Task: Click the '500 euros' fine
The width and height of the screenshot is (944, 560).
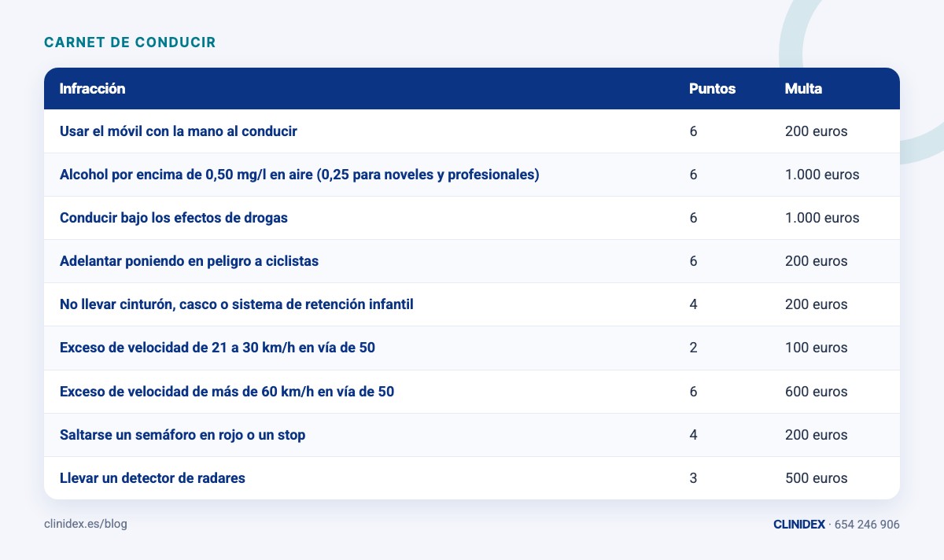Action: [x=817, y=478]
